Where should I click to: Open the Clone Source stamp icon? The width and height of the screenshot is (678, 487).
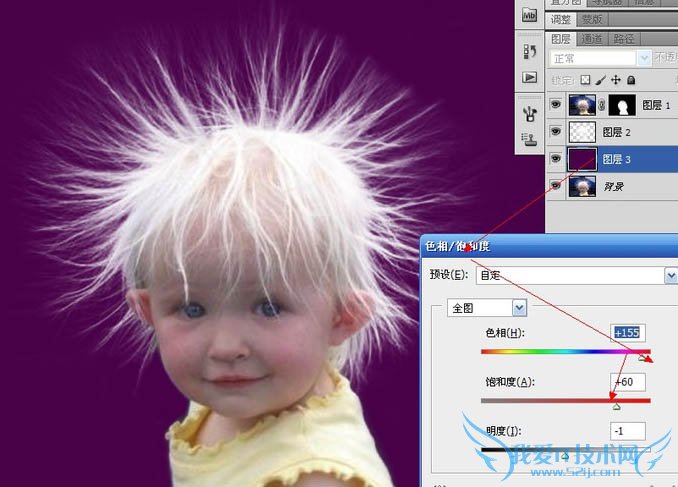click(x=530, y=138)
